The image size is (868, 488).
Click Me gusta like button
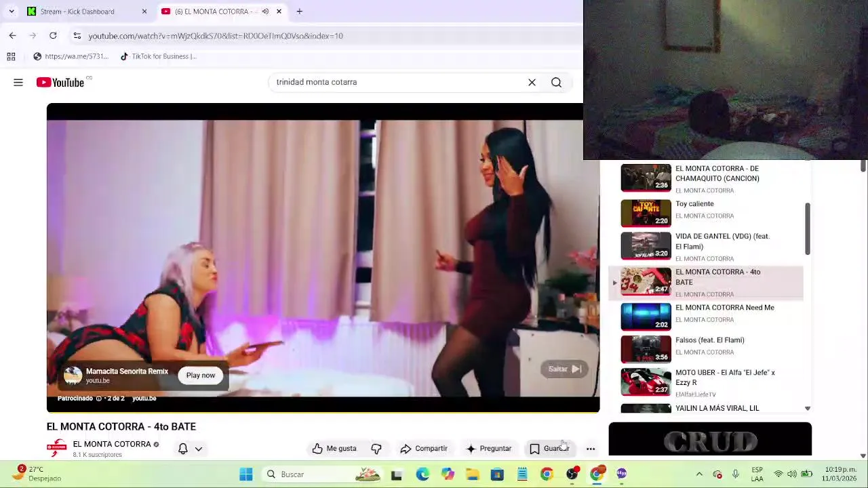(334, 448)
